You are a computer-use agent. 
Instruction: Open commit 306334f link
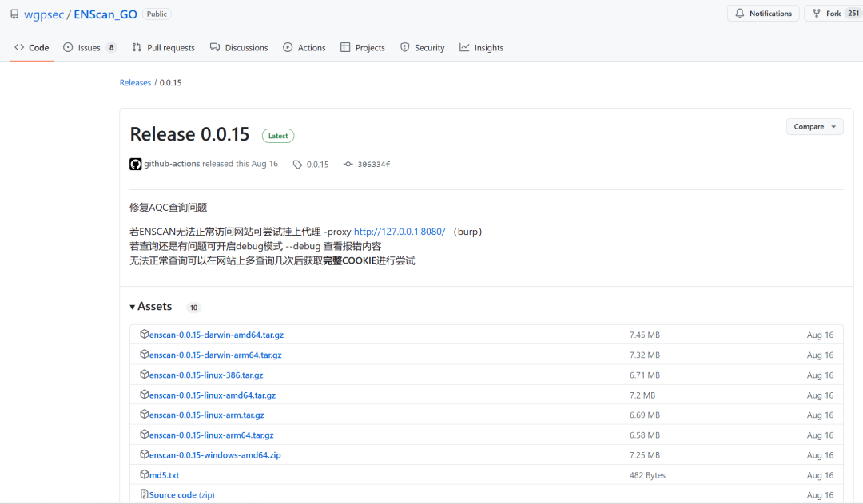[x=374, y=164]
